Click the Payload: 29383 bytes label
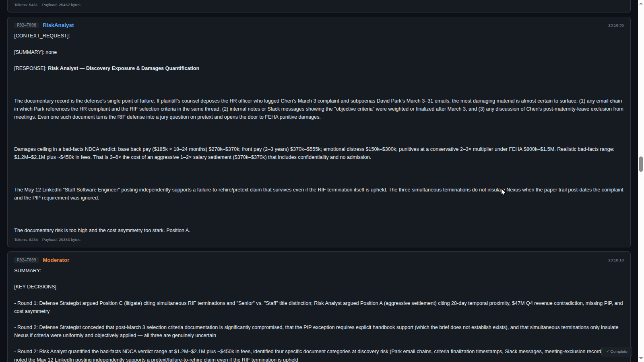Image resolution: width=644 pixels, height=362 pixels. pyautogui.click(x=61, y=240)
